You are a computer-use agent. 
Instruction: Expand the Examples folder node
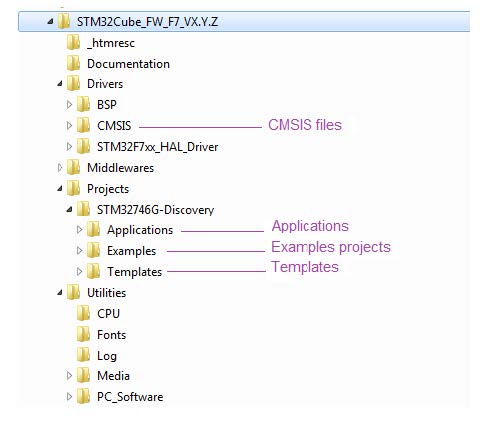[x=79, y=251]
